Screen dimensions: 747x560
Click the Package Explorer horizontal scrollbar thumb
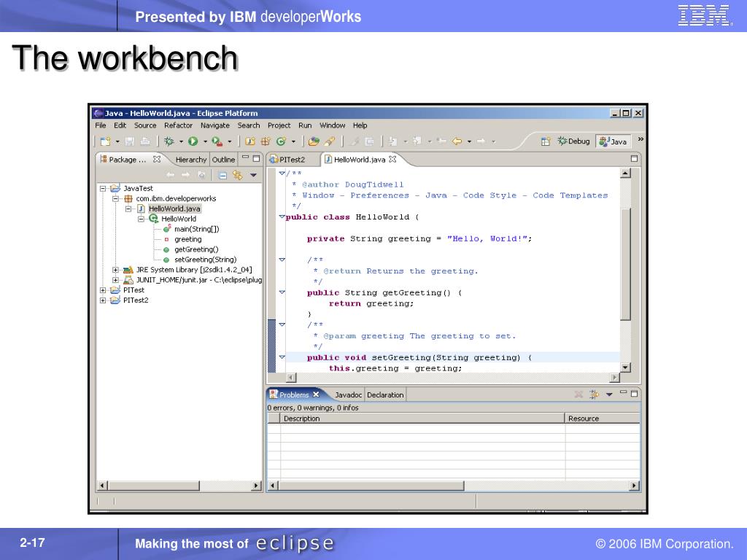[x=153, y=486]
